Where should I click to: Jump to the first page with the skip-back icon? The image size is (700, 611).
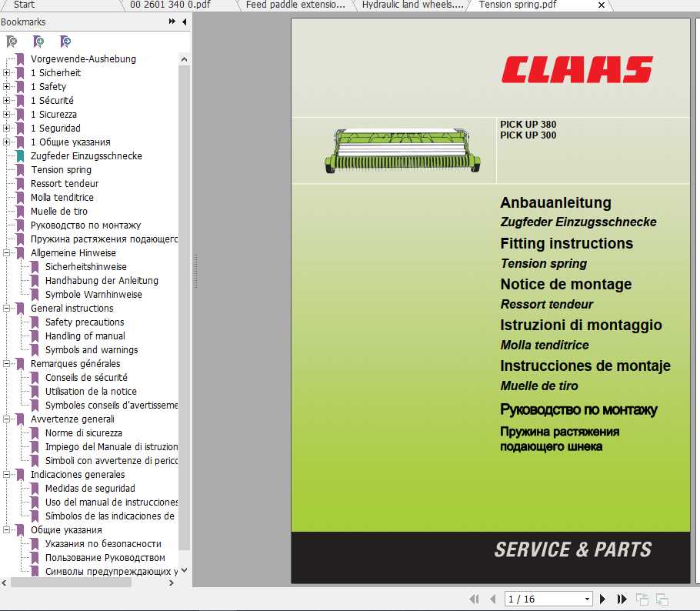pos(474,599)
